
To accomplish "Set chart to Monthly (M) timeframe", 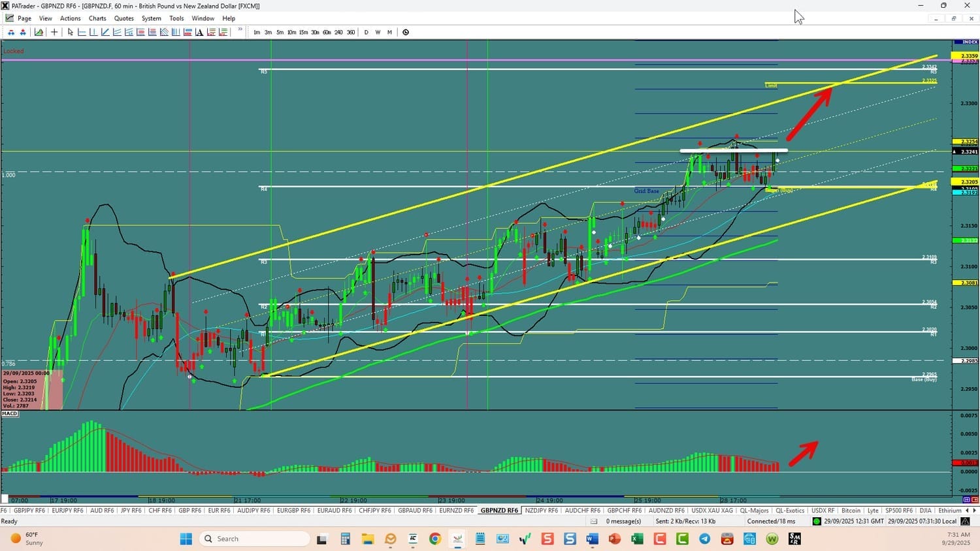I will pyautogui.click(x=389, y=32).
